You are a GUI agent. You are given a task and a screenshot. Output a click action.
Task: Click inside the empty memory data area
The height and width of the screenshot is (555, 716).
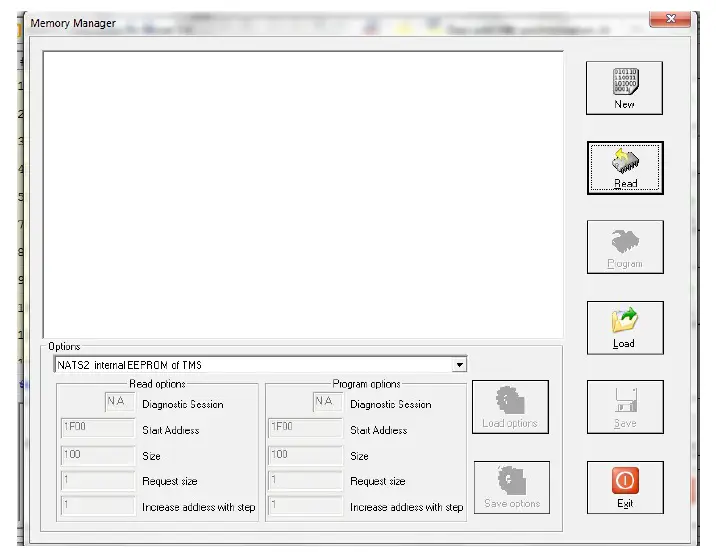pyautogui.click(x=303, y=195)
